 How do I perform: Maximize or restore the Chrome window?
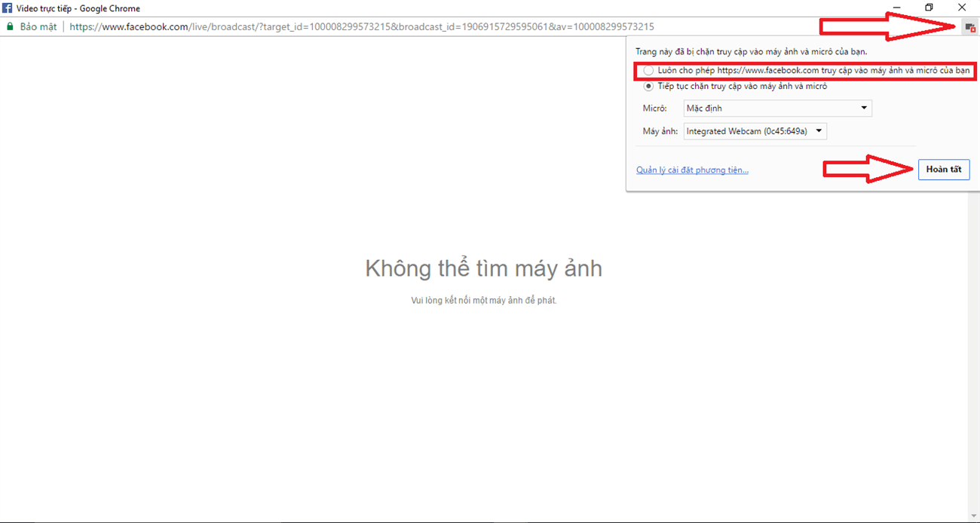pos(929,8)
